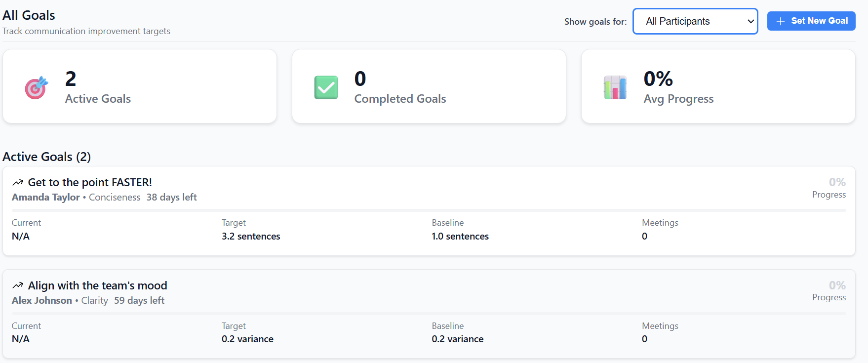Click the progress bar of Amanda Taylor's goal
The width and height of the screenshot is (868, 363).
click(429, 210)
